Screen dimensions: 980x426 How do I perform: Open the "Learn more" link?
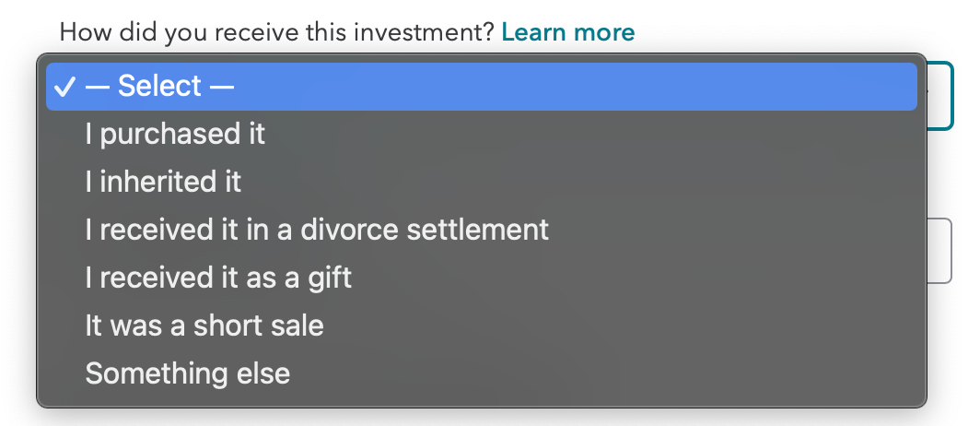567,33
